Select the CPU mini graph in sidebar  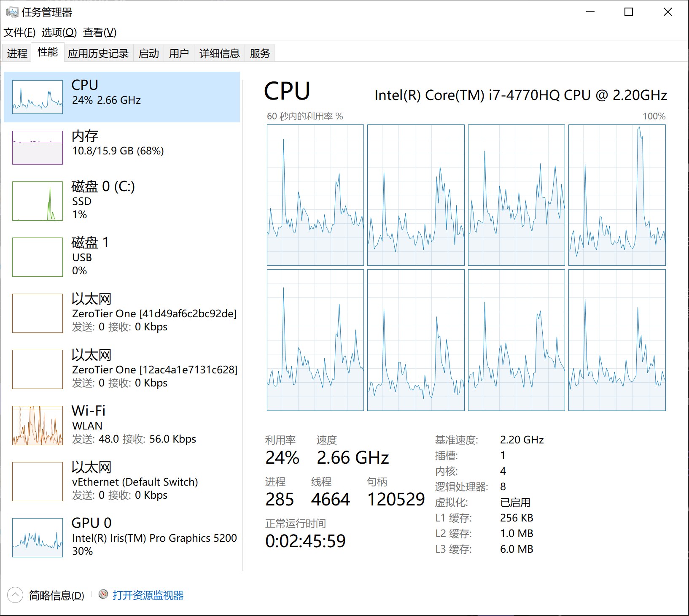(38, 97)
